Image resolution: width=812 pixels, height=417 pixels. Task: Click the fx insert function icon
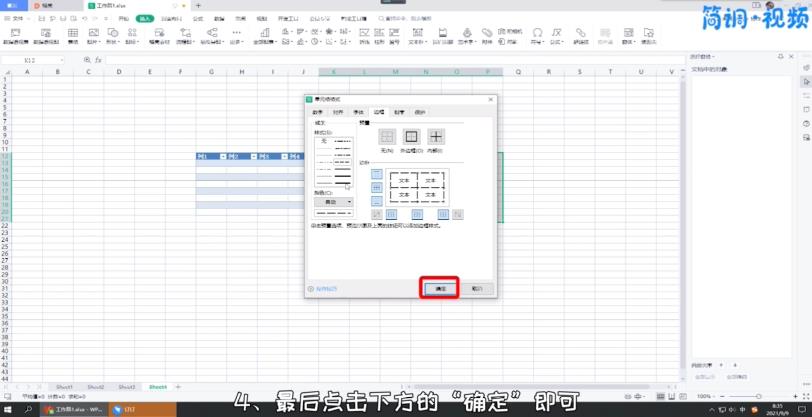(x=98, y=61)
